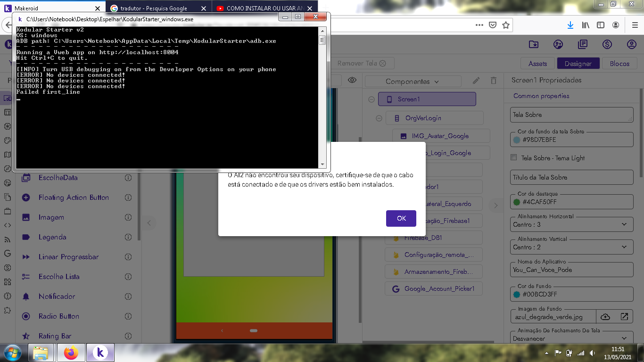Collapse the OrgVerLogin tree node
The image size is (644, 362).
click(x=379, y=118)
